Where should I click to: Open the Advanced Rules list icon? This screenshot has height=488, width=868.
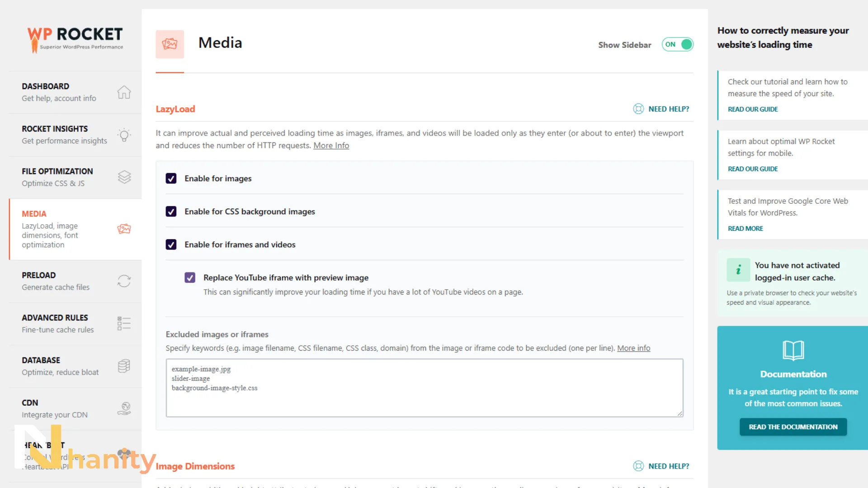pos(124,324)
